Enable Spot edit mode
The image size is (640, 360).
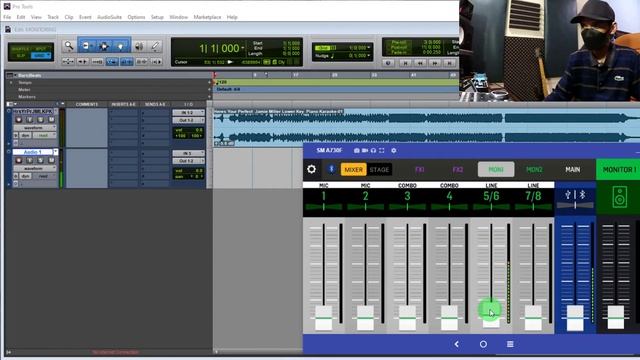pos(41,49)
